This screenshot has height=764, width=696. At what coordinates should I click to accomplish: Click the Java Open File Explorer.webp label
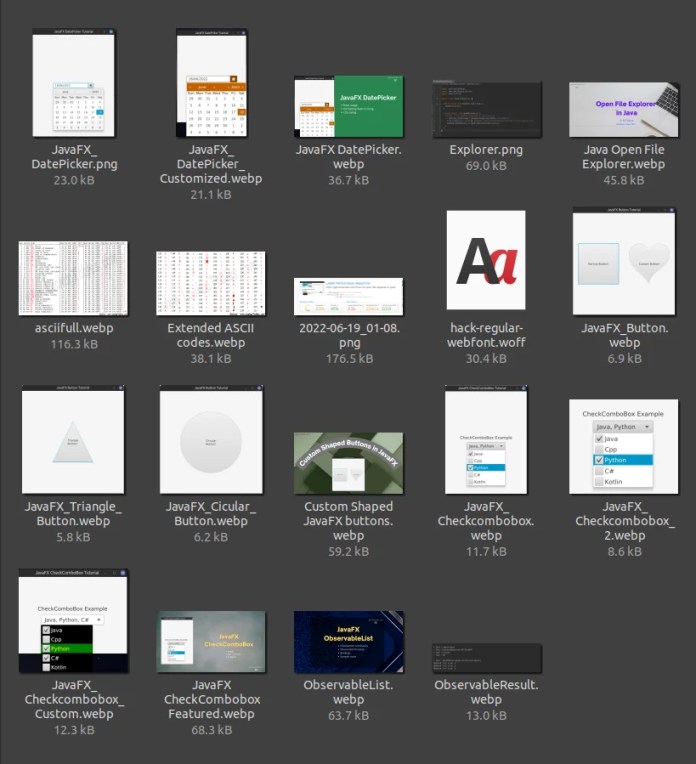pyautogui.click(x=624, y=157)
